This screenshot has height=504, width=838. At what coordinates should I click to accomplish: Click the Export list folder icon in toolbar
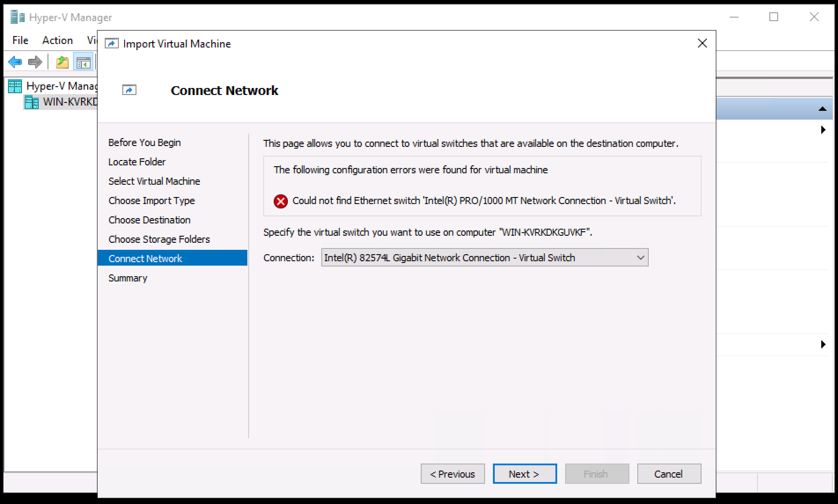point(62,62)
